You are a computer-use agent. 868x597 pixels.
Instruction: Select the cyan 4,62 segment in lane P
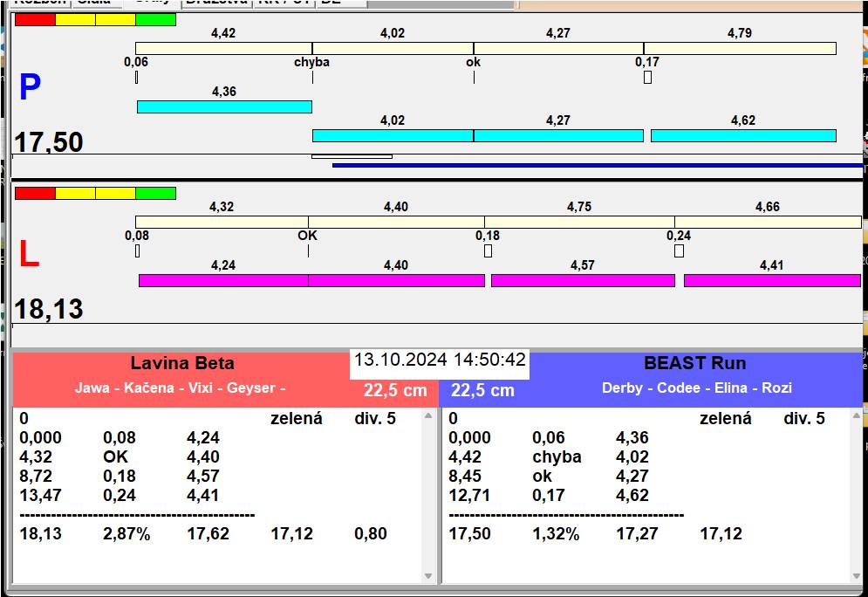[x=743, y=135]
